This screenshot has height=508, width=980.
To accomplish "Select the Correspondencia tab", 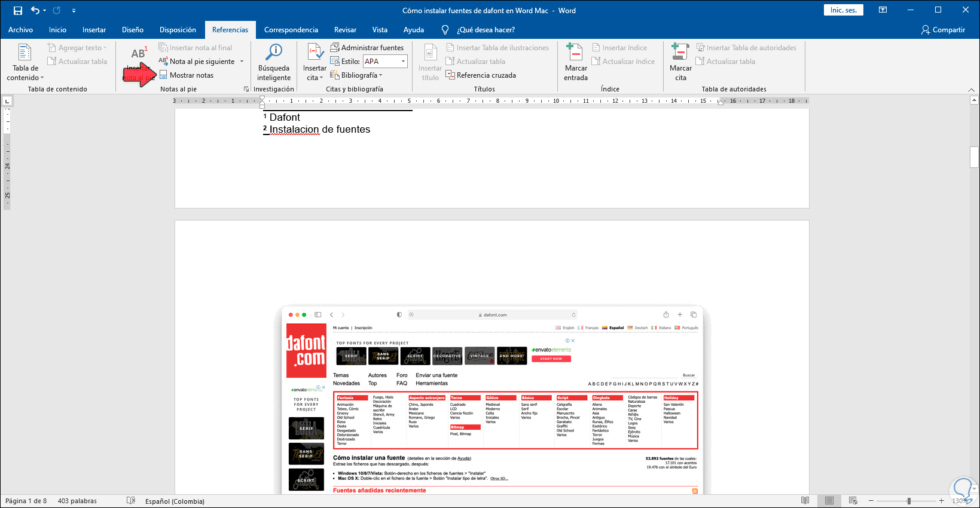I will [x=291, y=30].
